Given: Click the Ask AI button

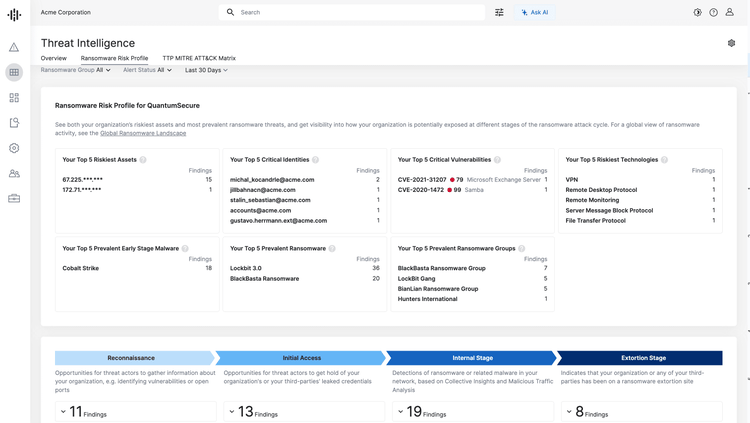Looking at the screenshot, I should coord(534,13).
